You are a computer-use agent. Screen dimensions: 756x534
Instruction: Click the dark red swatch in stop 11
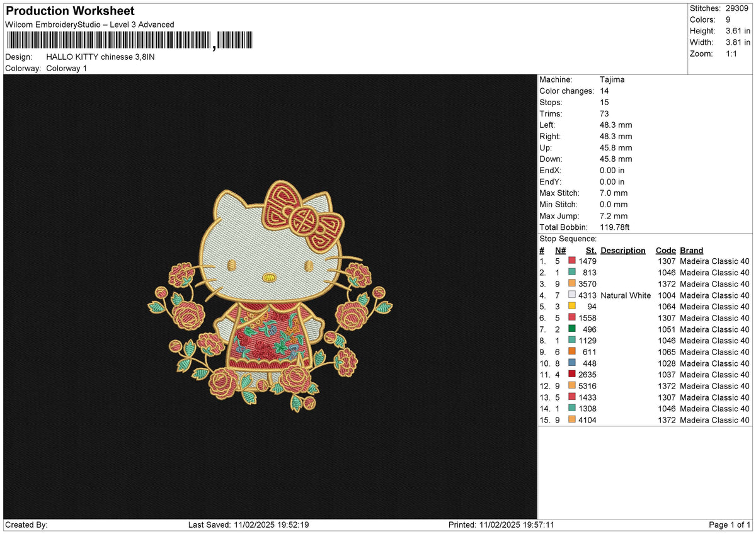pos(572,374)
